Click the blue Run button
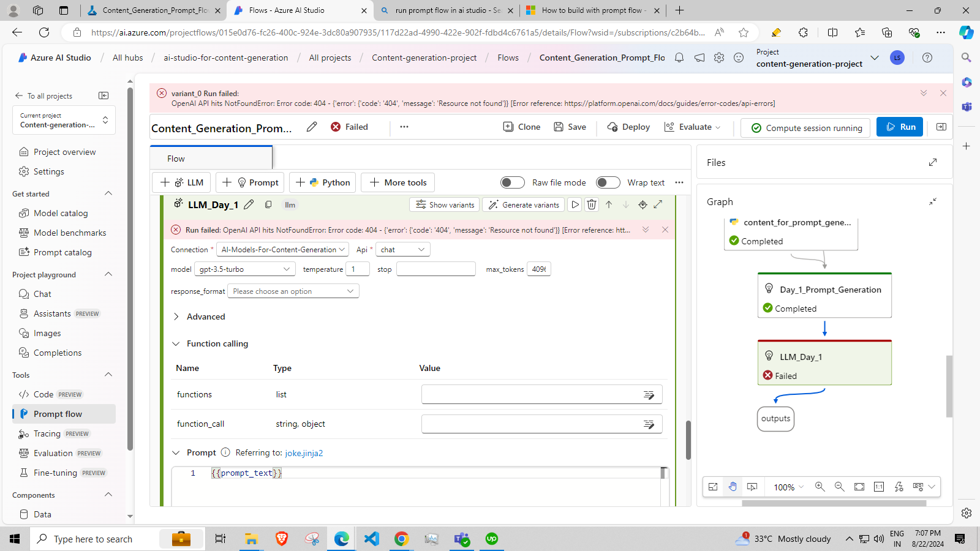The height and width of the screenshot is (551, 980). coord(899,127)
